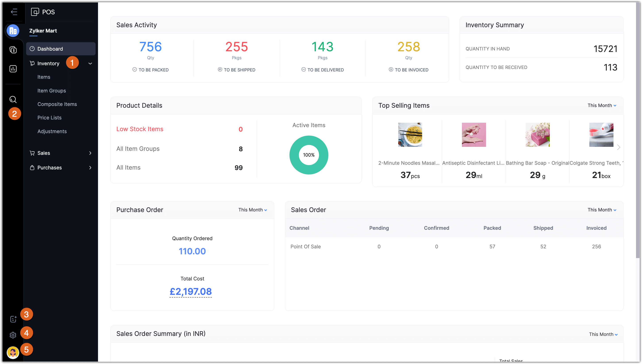This screenshot has height=364, width=642.
Task: Expand the Purchases menu section
Action: click(90, 167)
